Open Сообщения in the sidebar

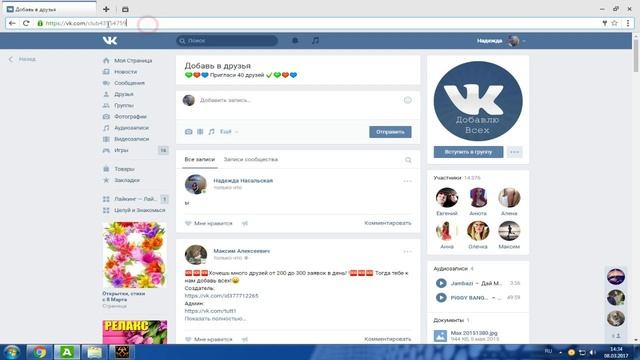coord(129,83)
